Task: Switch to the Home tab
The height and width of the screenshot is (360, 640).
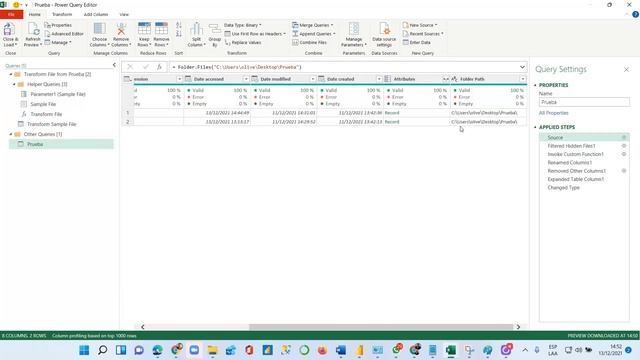Action: click(35, 15)
